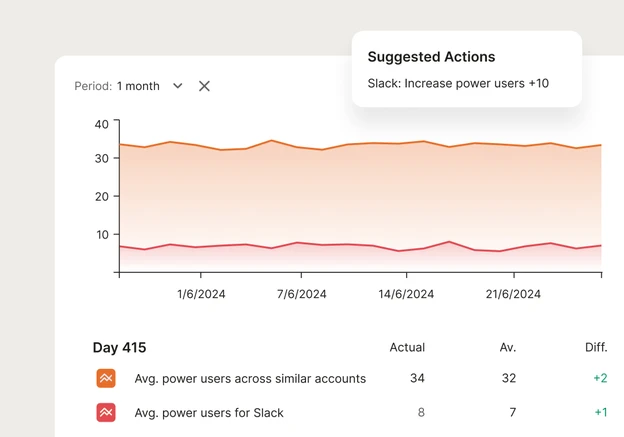Click the 'Period:' label

(93, 86)
